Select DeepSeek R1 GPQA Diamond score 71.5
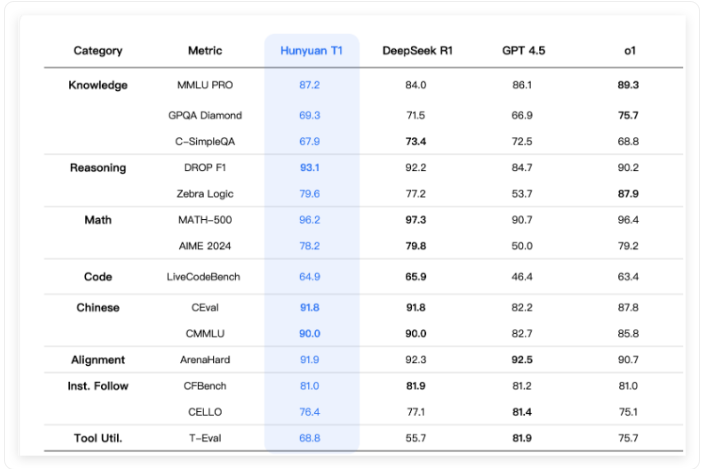Viewport: 702px width, 469px height. tap(415, 115)
